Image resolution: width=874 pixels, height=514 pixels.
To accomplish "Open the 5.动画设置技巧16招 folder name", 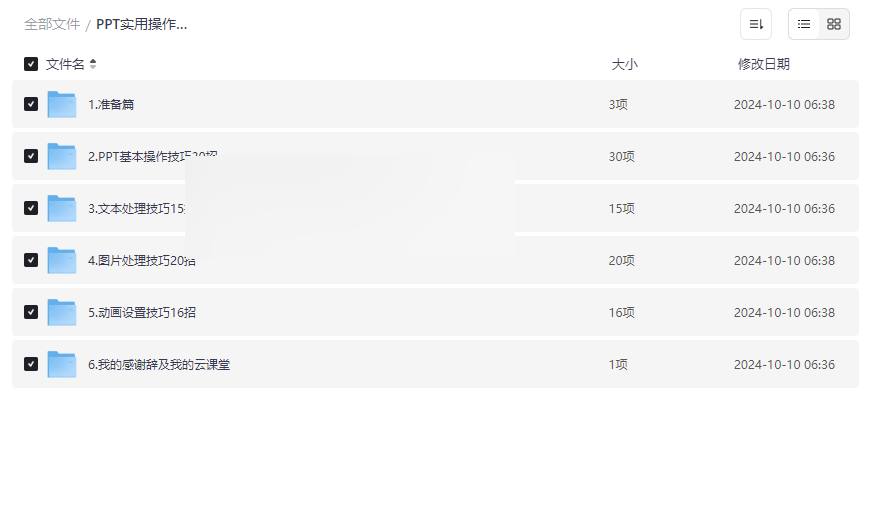I will [x=142, y=312].
